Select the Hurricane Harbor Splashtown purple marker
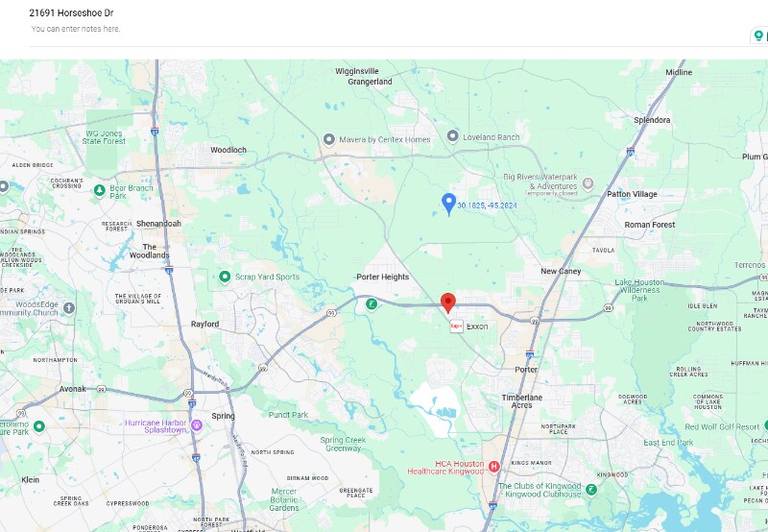The height and width of the screenshot is (532, 768). tap(197, 425)
